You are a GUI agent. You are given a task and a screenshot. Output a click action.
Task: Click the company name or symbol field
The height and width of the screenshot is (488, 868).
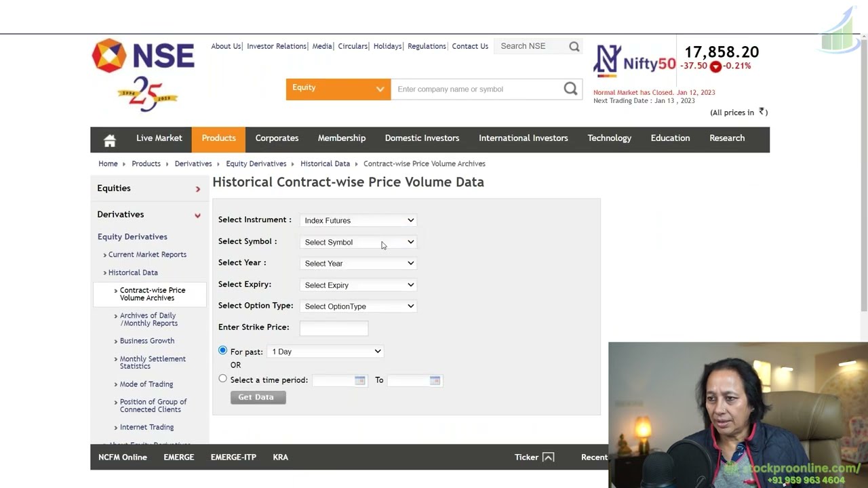point(477,89)
